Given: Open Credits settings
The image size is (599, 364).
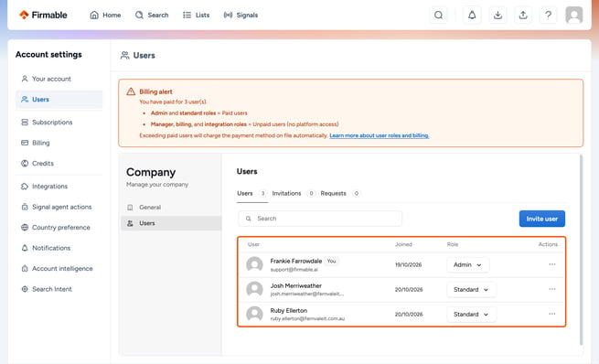Looking at the screenshot, I should click(59, 164).
